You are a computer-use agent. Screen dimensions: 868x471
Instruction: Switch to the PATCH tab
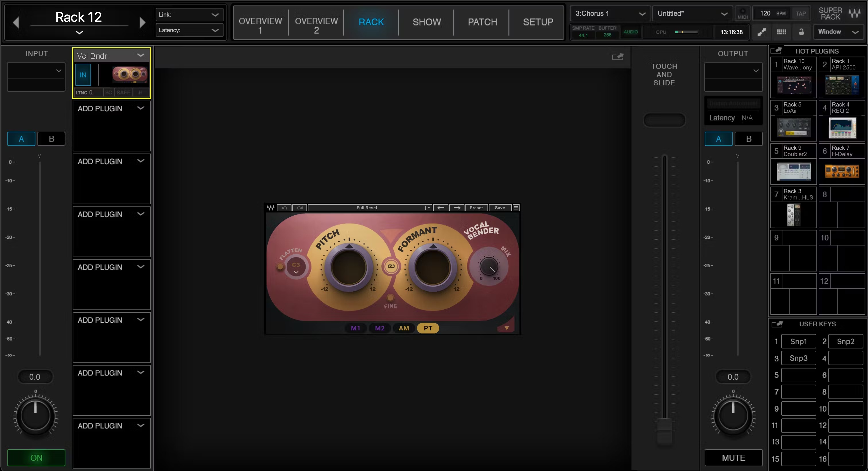[x=482, y=22]
